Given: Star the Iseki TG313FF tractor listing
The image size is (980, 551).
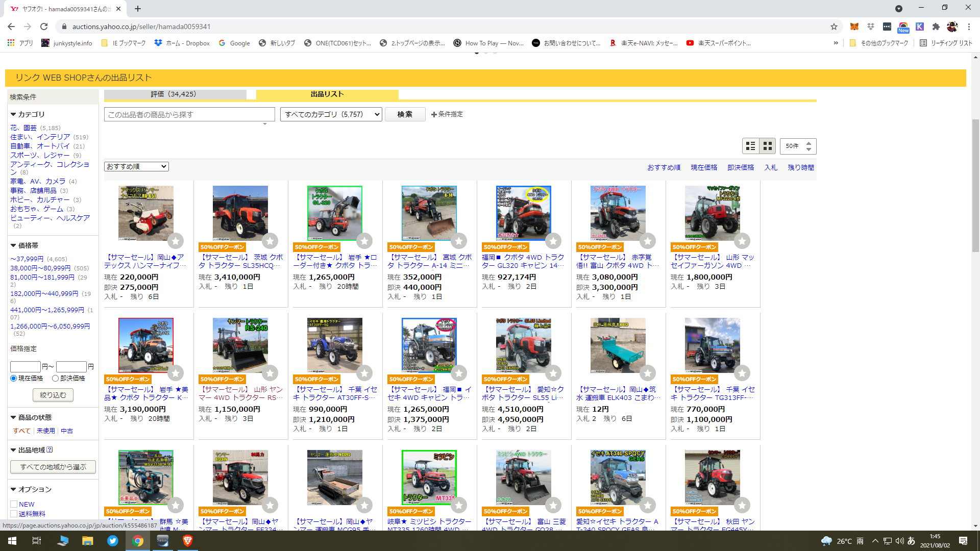Looking at the screenshot, I should pyautogui.click(x=742, y=373).
